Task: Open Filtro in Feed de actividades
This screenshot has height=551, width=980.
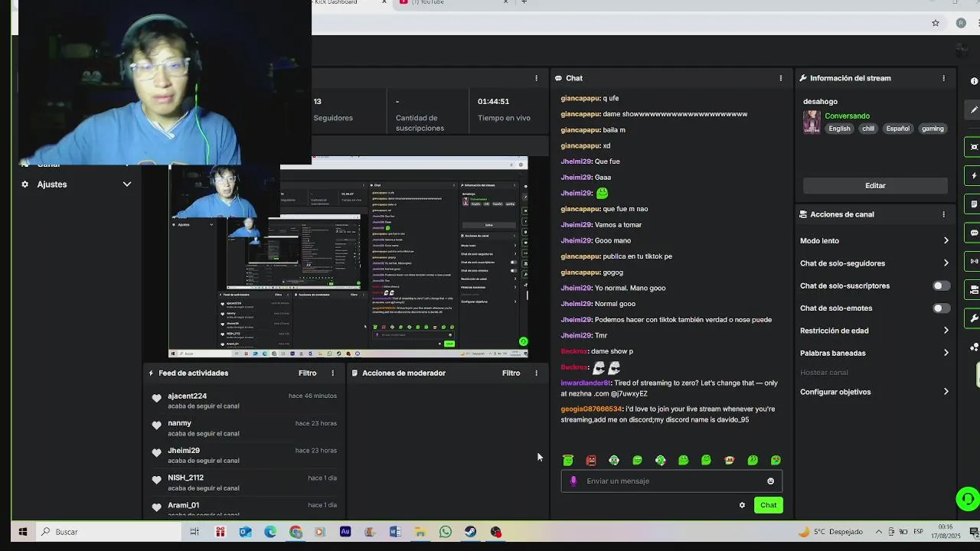Action: coord(307,373)
